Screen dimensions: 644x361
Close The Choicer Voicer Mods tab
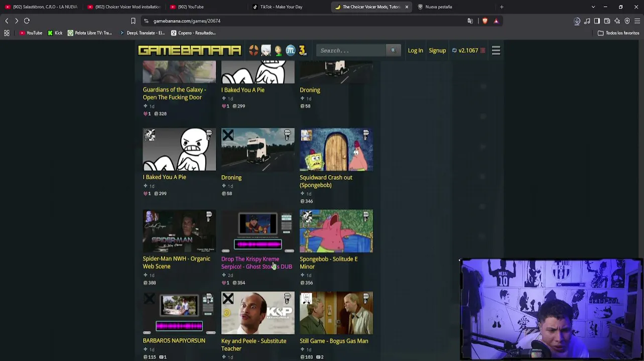click(x=407, y=7)
